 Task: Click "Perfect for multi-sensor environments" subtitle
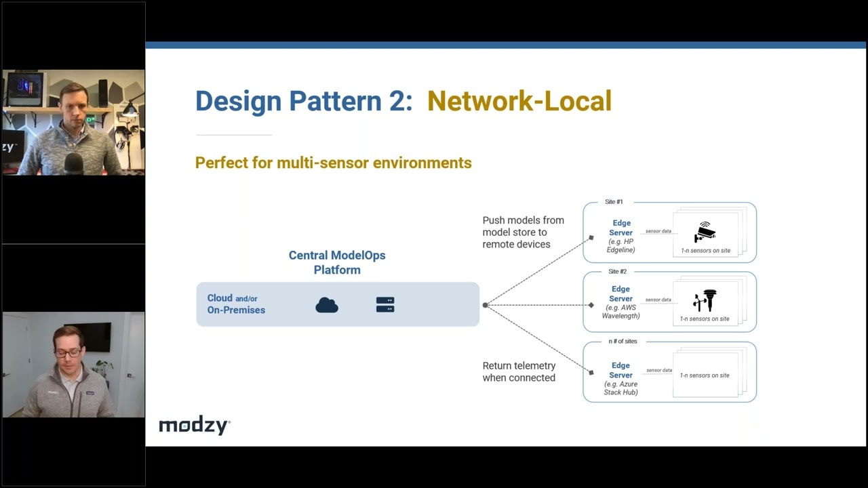point(333,163)
